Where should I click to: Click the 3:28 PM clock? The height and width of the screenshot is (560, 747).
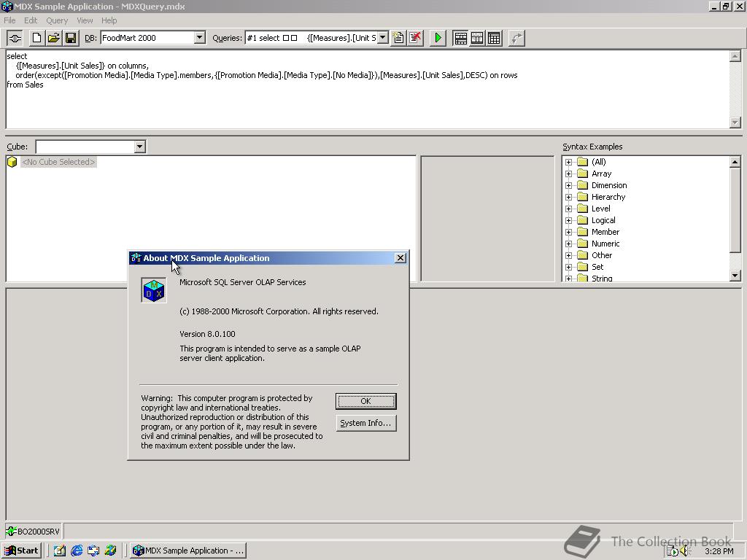click(719, 551)
